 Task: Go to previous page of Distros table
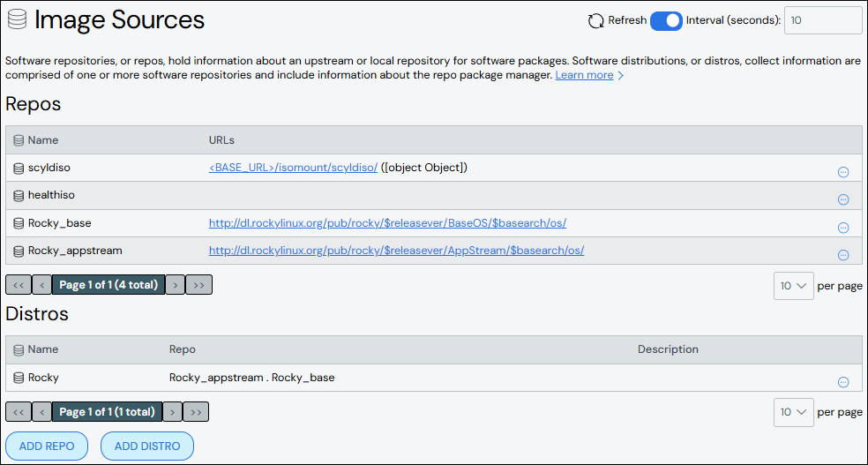(x=42, y=412)
